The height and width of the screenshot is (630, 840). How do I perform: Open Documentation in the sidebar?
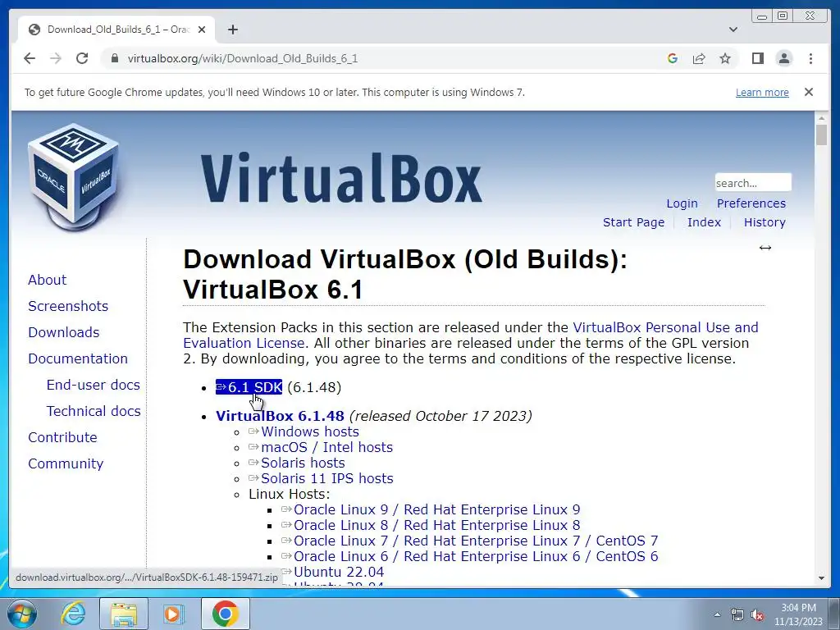(78, 358)
